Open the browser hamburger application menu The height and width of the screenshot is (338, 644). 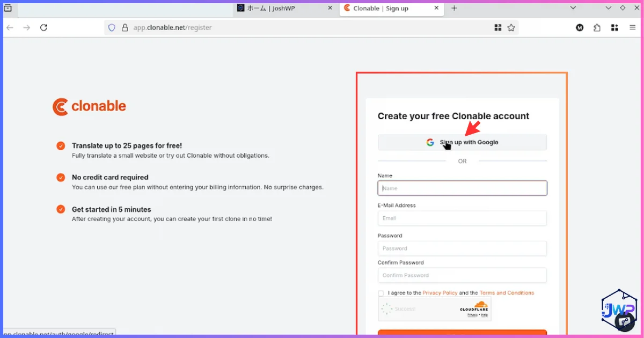pyautogui.click(x=633, y=28)
